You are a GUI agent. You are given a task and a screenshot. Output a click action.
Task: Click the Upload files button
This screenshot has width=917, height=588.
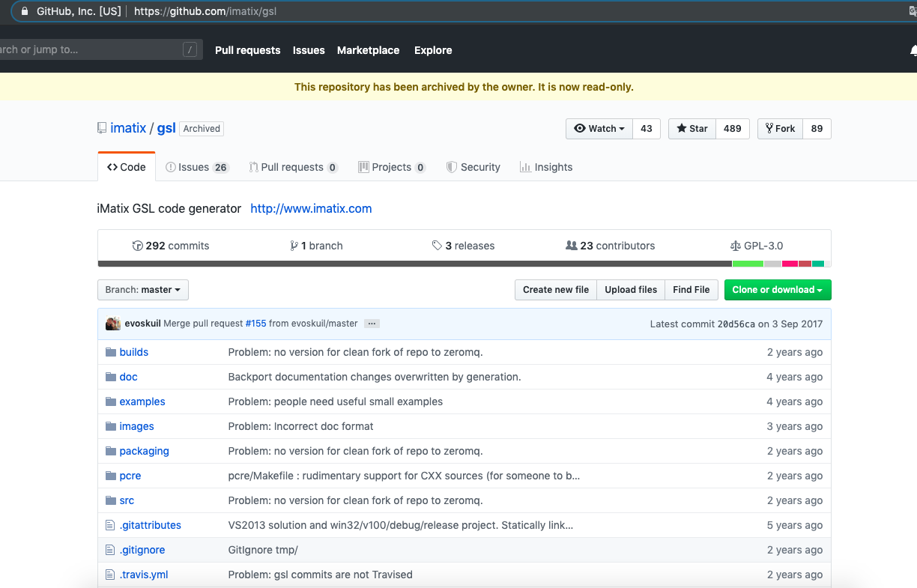click(x=631, y=290)
